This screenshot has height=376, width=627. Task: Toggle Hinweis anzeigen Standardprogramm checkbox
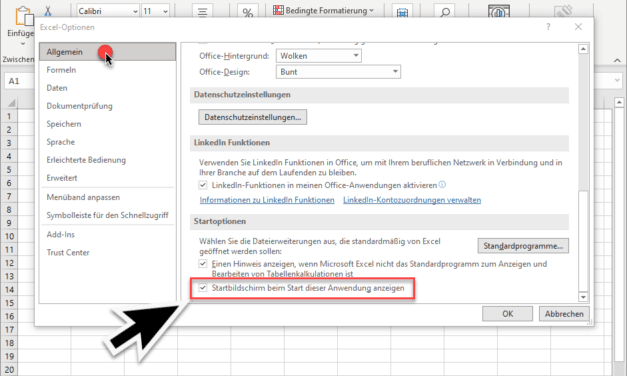[203, 264]
